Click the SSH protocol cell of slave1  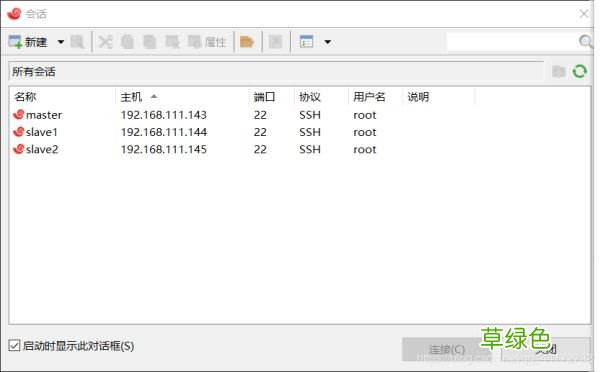[x=310, y=132]
